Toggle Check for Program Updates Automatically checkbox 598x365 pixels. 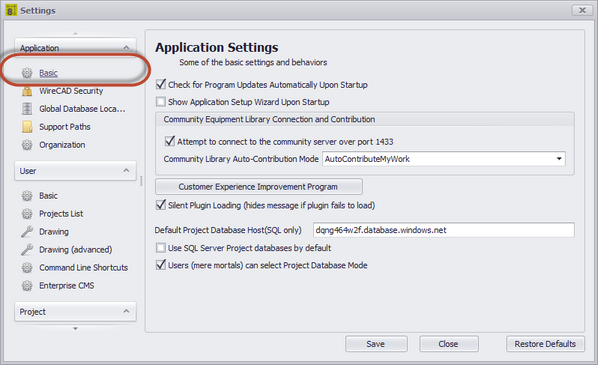pyautogui.click(x=161, y=84)
